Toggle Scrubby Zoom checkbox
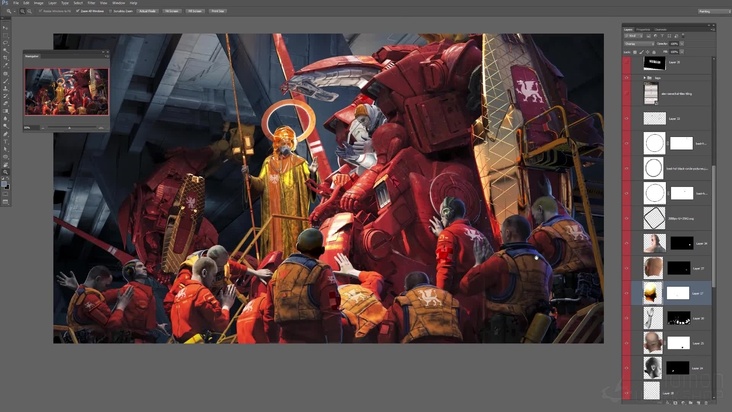 click(x=111, y=11)
